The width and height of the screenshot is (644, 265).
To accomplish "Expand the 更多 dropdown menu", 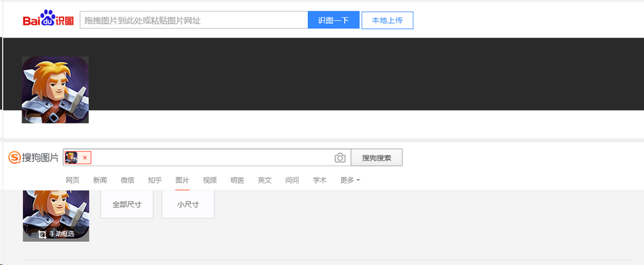I will point(350,180).
